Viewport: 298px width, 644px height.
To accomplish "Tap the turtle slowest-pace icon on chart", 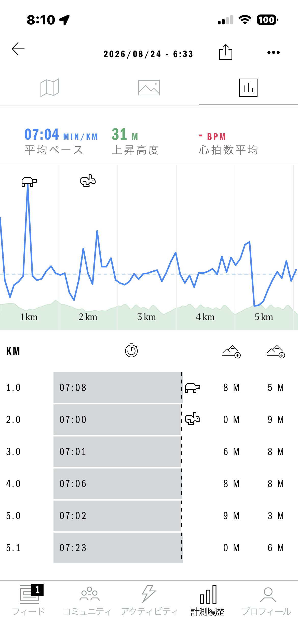I will (x=29, y=182).
